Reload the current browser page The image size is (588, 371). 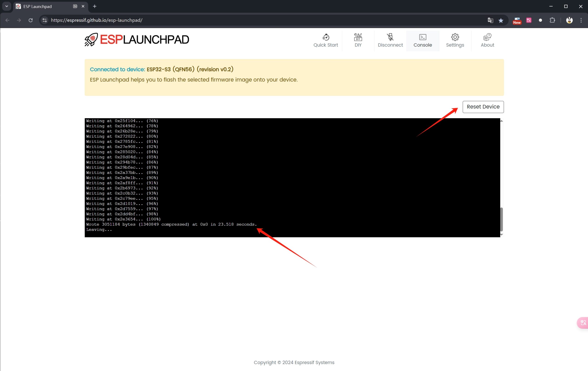tap(31, 20)
